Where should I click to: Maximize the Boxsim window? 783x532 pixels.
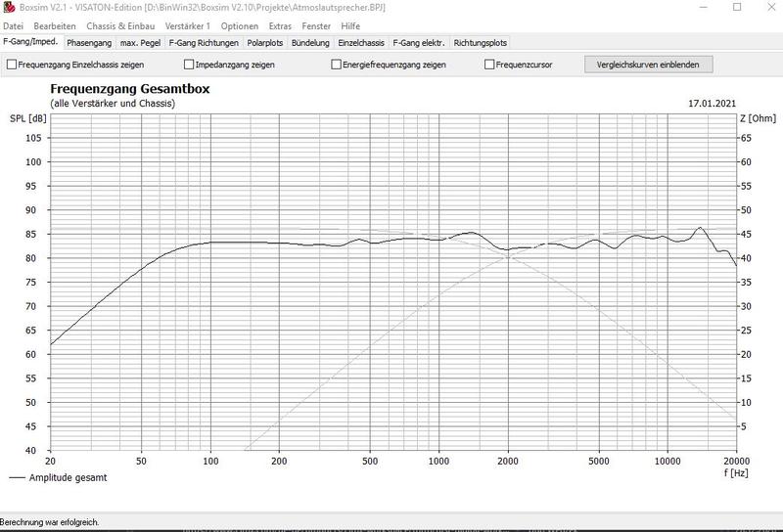point(737,8)
